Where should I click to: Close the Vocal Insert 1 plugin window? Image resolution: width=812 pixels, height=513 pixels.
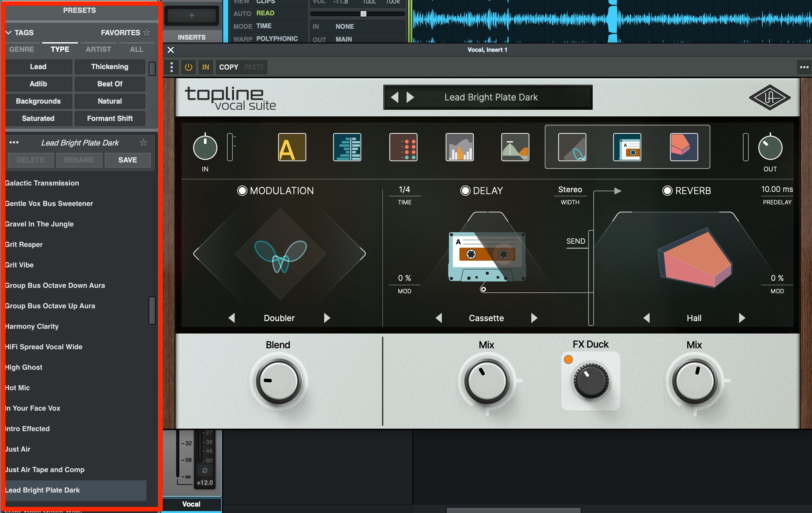171,50
